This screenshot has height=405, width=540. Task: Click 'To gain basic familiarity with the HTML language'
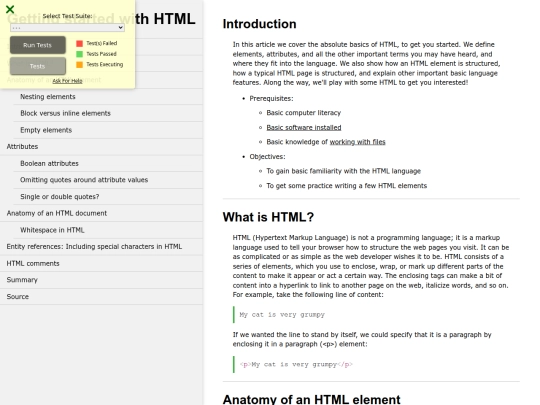[x=344, y=171]
